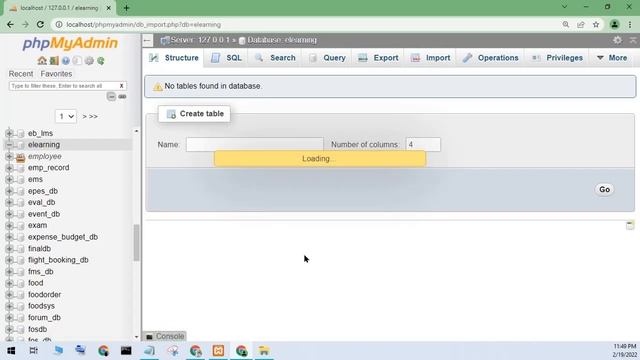Select the forum_db database
The image size is (640, 360).
44,318
